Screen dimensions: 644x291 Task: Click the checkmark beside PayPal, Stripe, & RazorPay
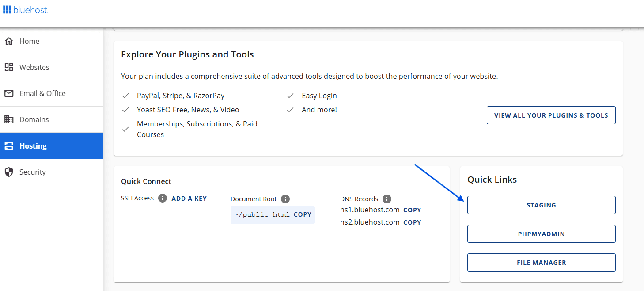tap(125, 96)
